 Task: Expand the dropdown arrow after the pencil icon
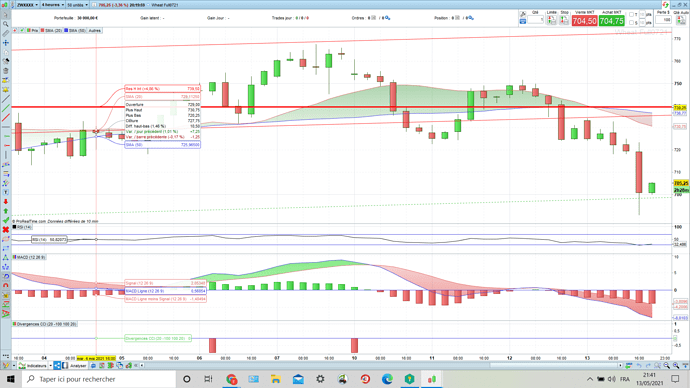(x=14, y=366)
